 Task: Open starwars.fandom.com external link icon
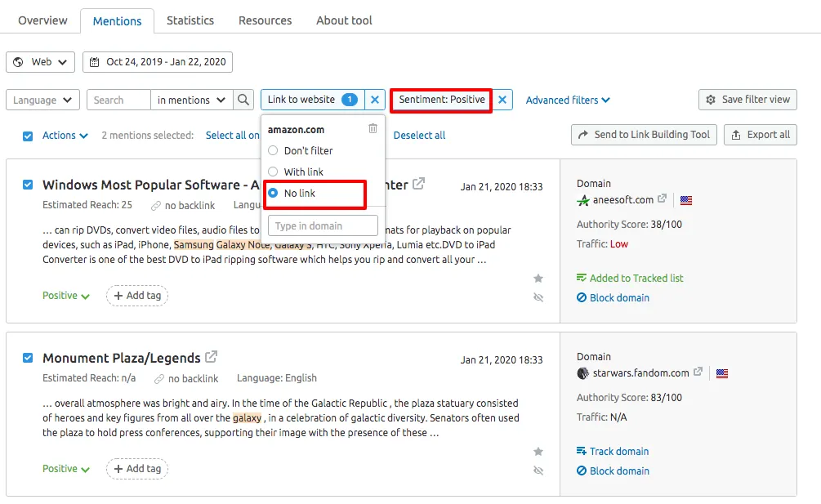(x=698, y=372)
